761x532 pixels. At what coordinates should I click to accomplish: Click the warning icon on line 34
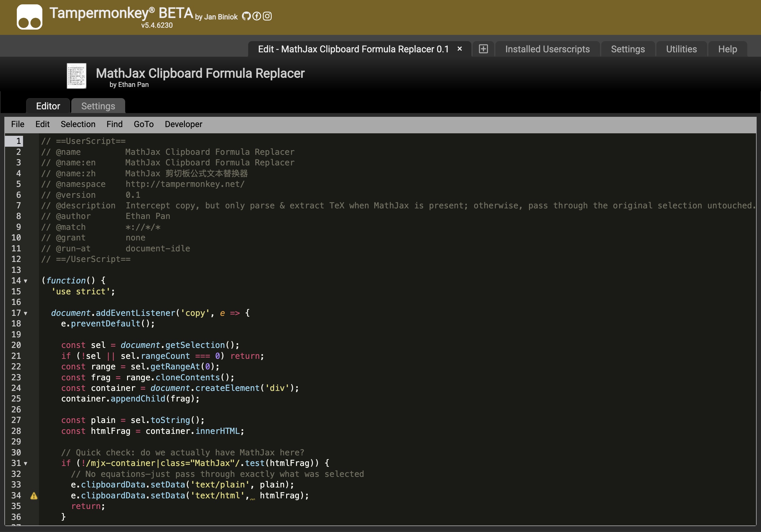[34, 496]
